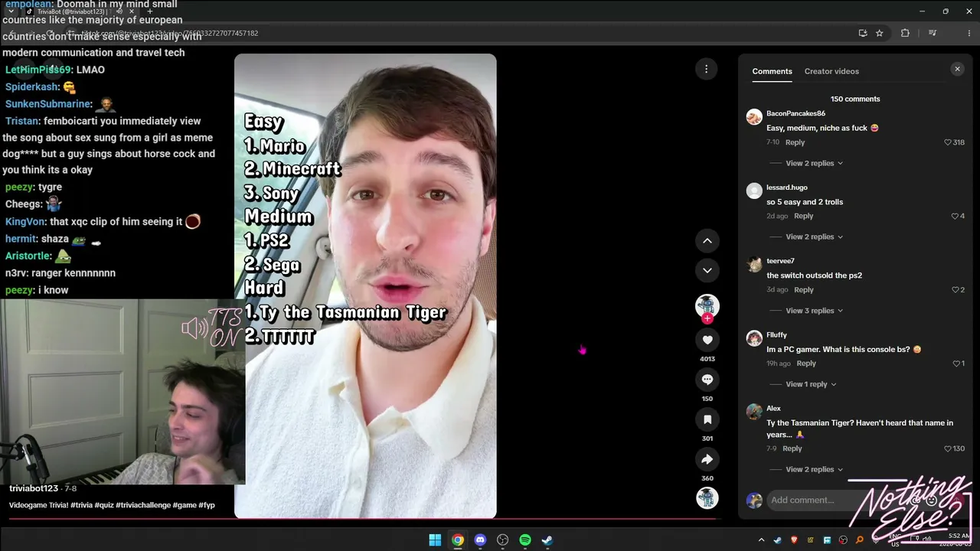Like Flluffy's comment
This screenshot has width=980, height=551.
pyautogui.click(x=958, y=364)
